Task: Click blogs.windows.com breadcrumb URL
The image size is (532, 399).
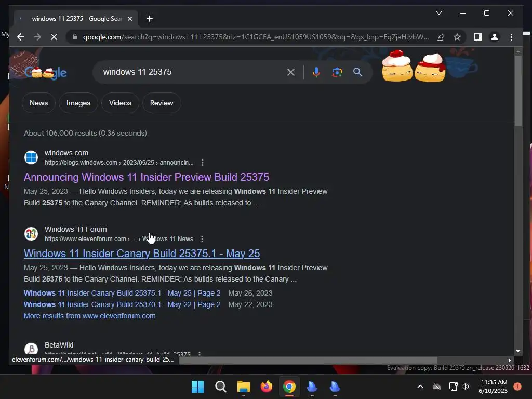Action: click(x=119, y=163)
